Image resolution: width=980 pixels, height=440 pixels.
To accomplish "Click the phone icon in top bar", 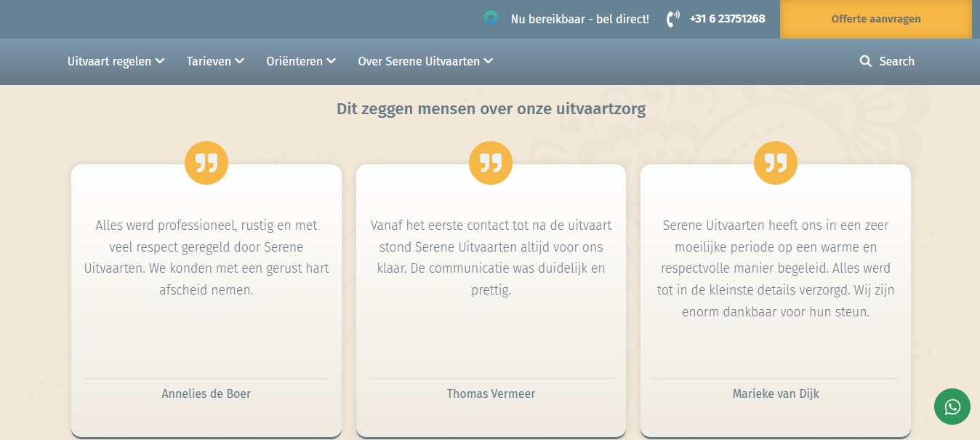I will click(x=672, y=19).
